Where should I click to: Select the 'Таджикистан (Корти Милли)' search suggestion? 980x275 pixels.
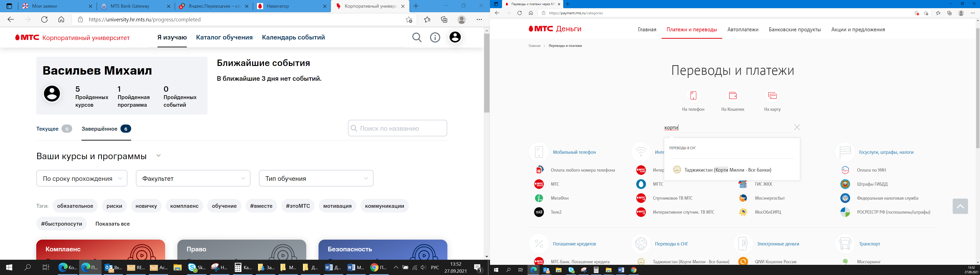pos(727,170)
